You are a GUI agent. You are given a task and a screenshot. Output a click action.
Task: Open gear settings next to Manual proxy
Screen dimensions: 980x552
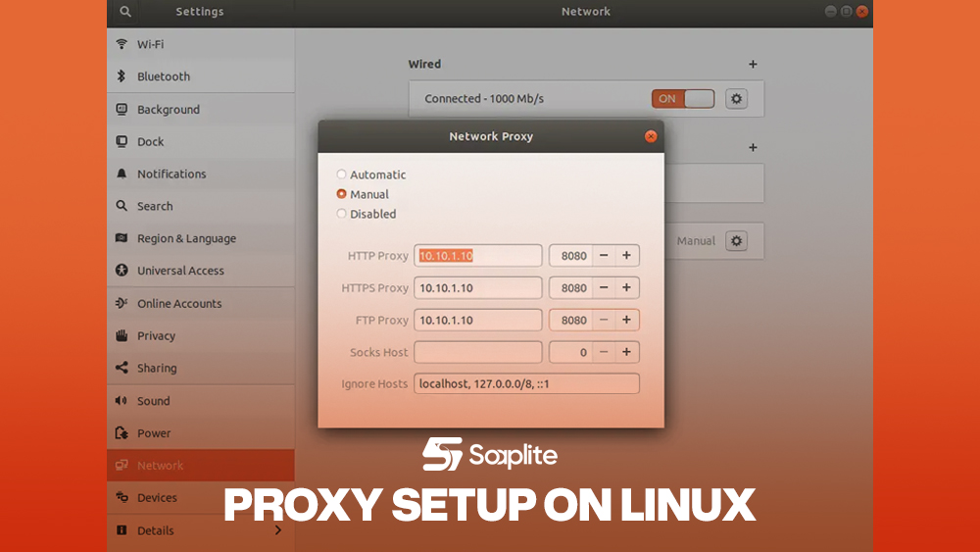click(736, 240)
